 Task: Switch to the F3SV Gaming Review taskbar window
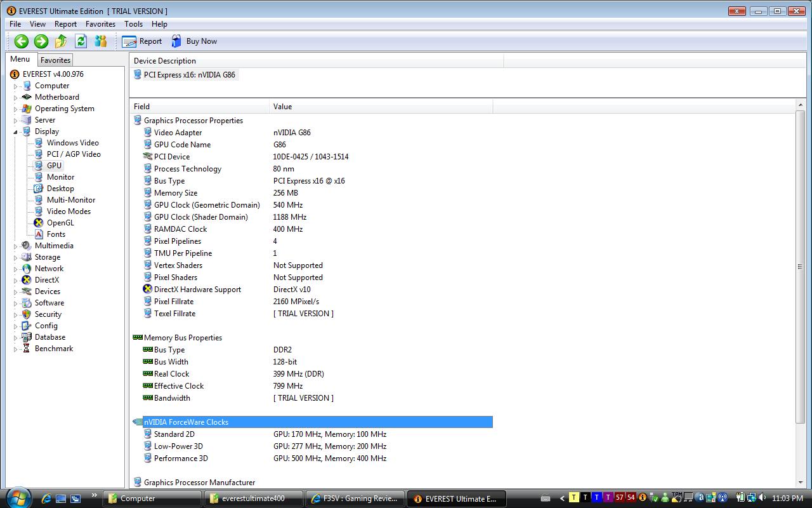354,498
